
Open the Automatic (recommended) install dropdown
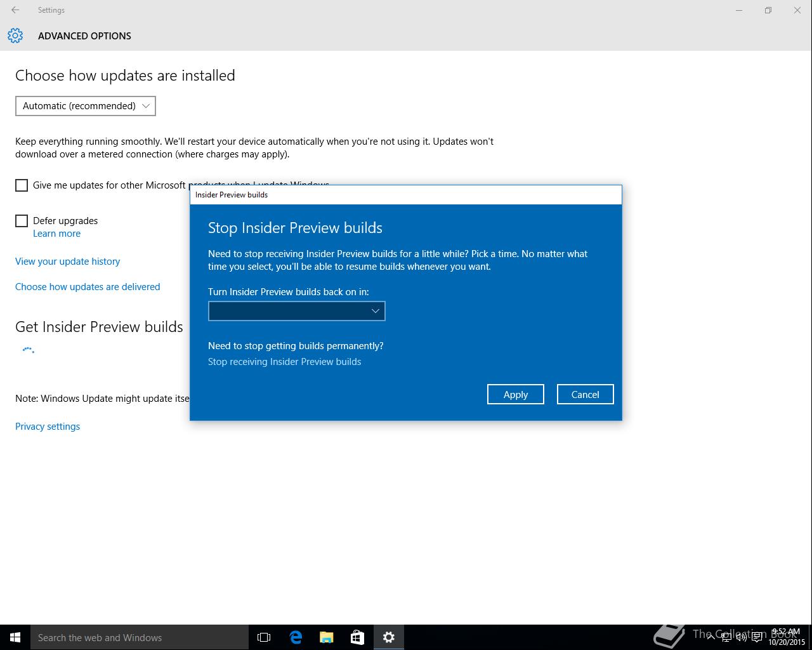pos(86,106)
